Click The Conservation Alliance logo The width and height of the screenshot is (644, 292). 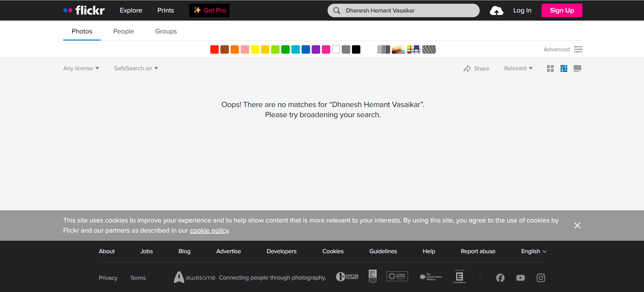coord(431,277)
